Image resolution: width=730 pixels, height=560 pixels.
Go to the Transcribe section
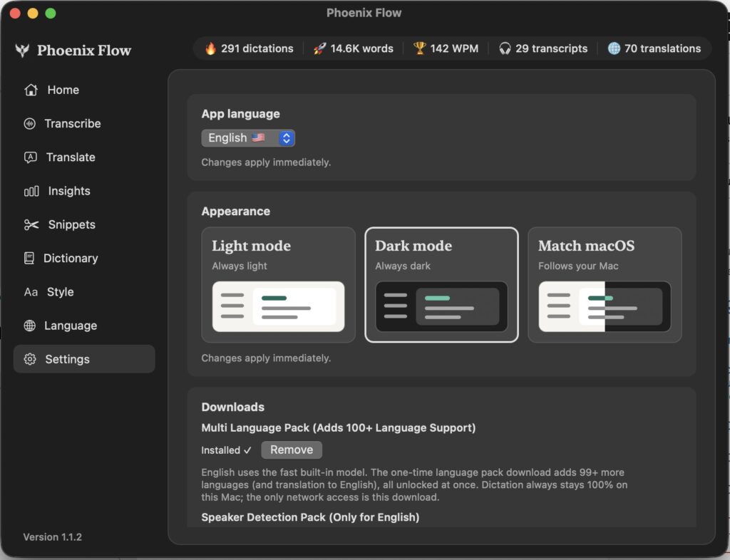(84, 124)
